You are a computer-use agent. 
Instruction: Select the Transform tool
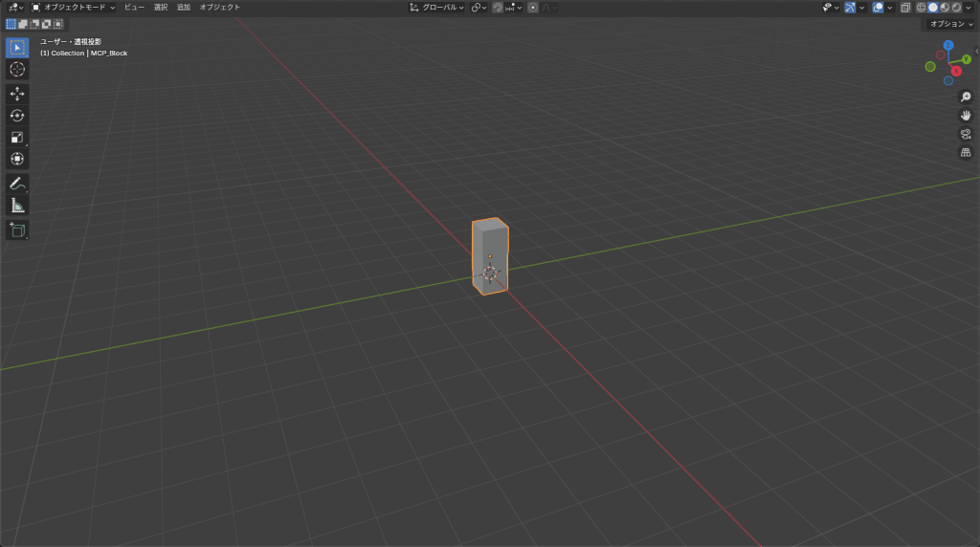pos(17,160)
